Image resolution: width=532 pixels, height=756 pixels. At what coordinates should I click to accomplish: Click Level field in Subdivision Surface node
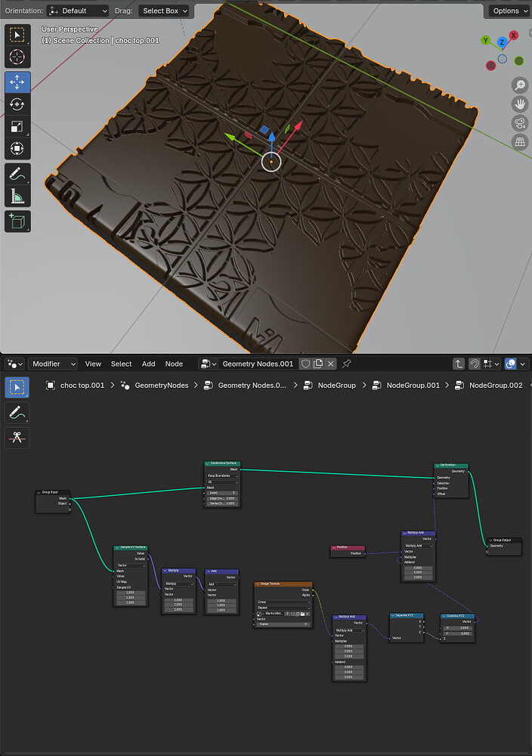point(223,493)
